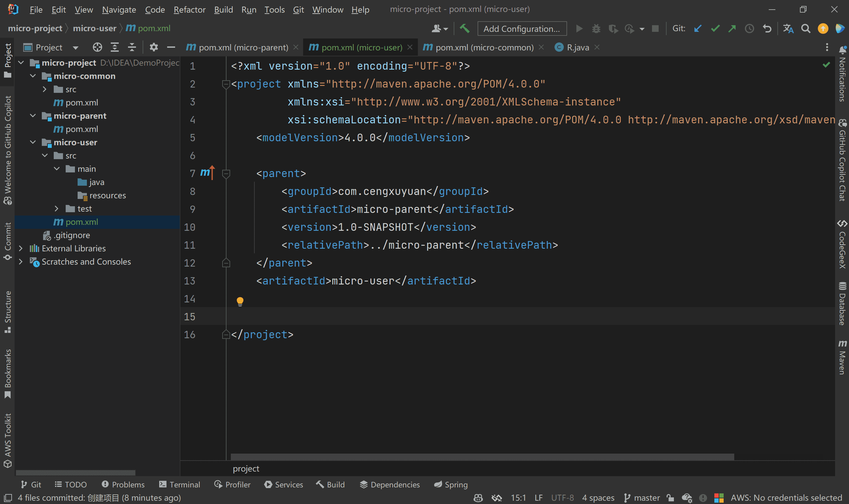Toggle the CodeGeeX tool window

(842, 244)
